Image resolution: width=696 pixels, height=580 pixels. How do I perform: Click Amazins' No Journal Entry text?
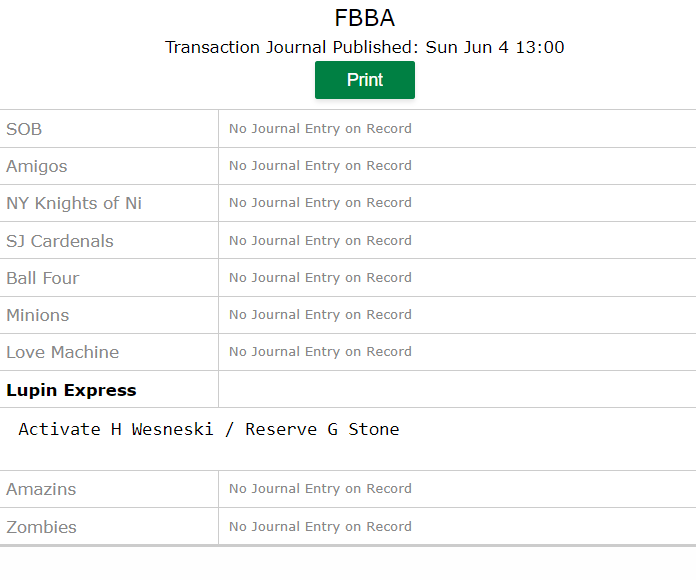320,489
